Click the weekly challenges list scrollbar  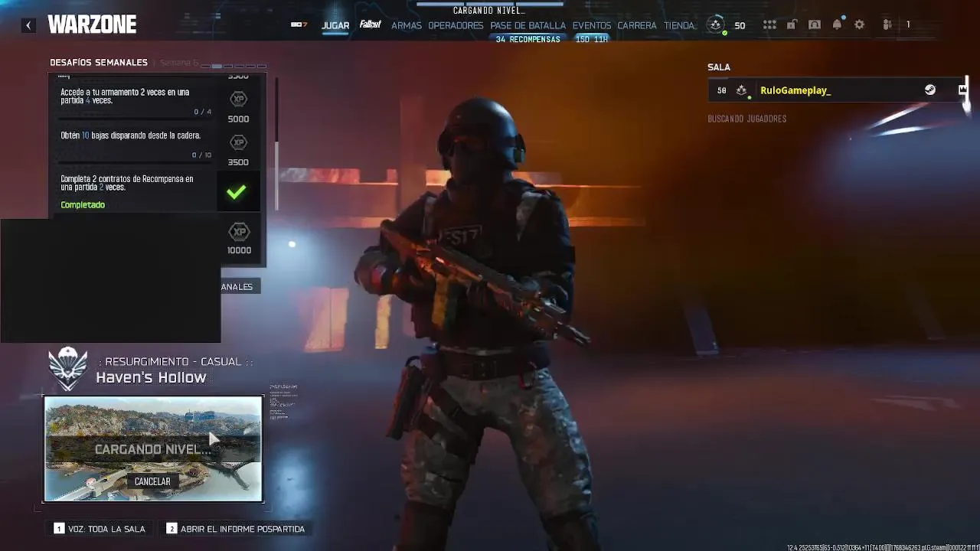coord(276,142)
